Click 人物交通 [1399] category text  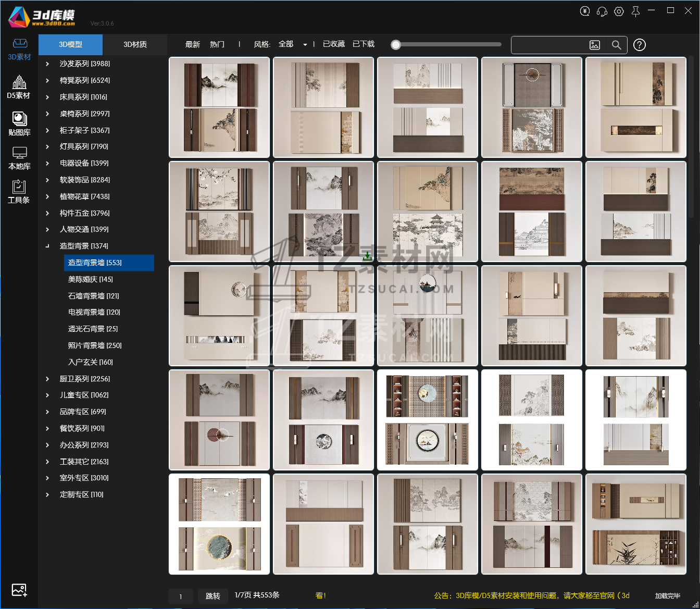84,229
